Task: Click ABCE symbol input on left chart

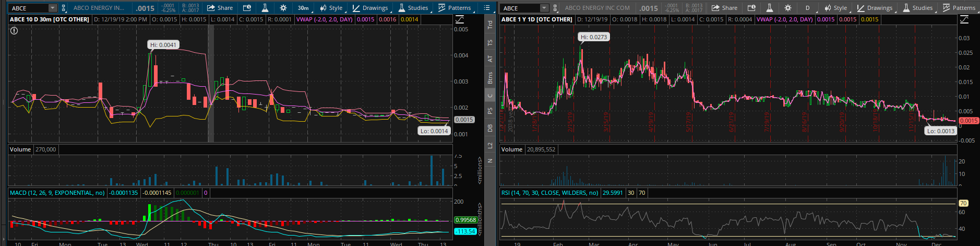Action: (29, 8)
